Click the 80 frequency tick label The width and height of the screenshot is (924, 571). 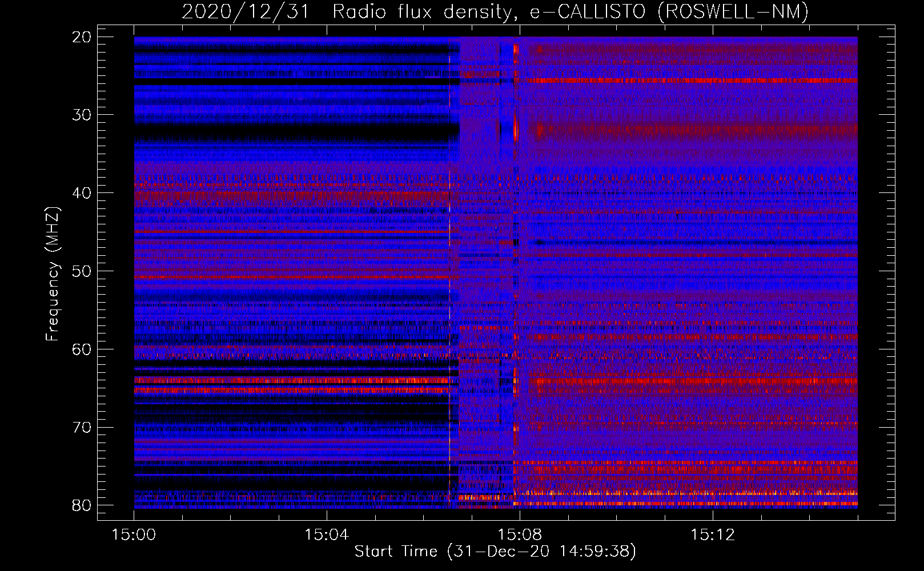tap(82, 505)
